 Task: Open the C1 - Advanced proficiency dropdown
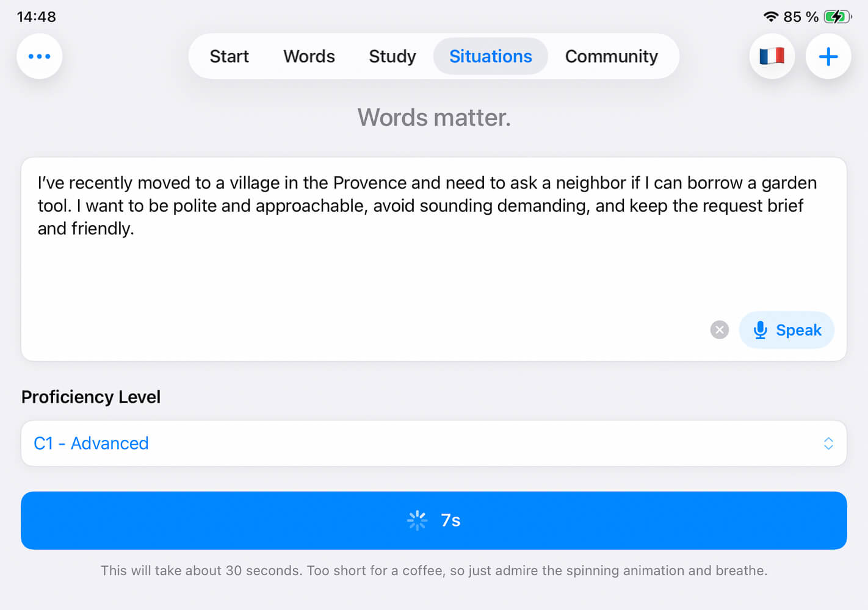(x=427, y=443)
